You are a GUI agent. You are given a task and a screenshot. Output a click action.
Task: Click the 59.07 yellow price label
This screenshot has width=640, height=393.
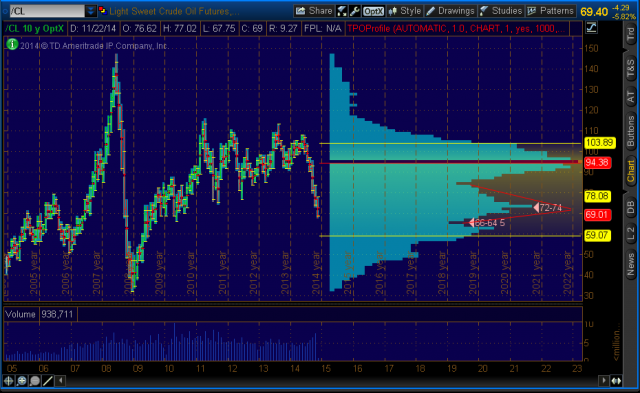pos(597,235)
